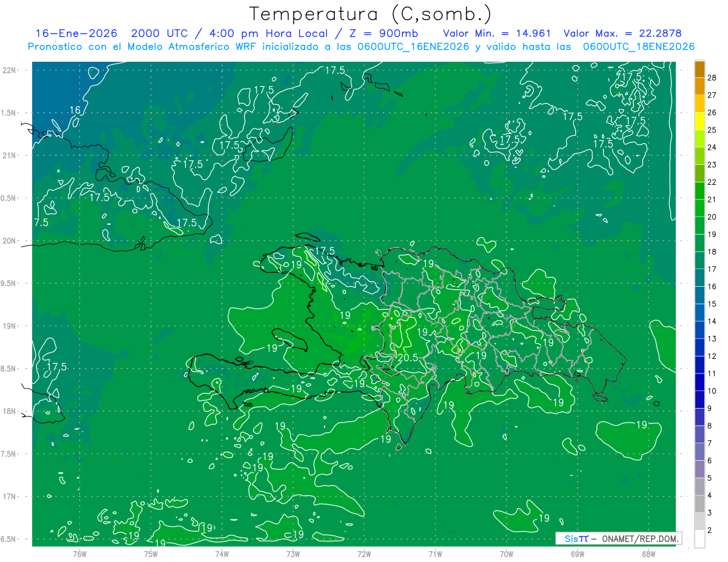Click the yellow swatch between 25 and 26
This screenshot has width=728, height=562.
(x=699, y=121)
